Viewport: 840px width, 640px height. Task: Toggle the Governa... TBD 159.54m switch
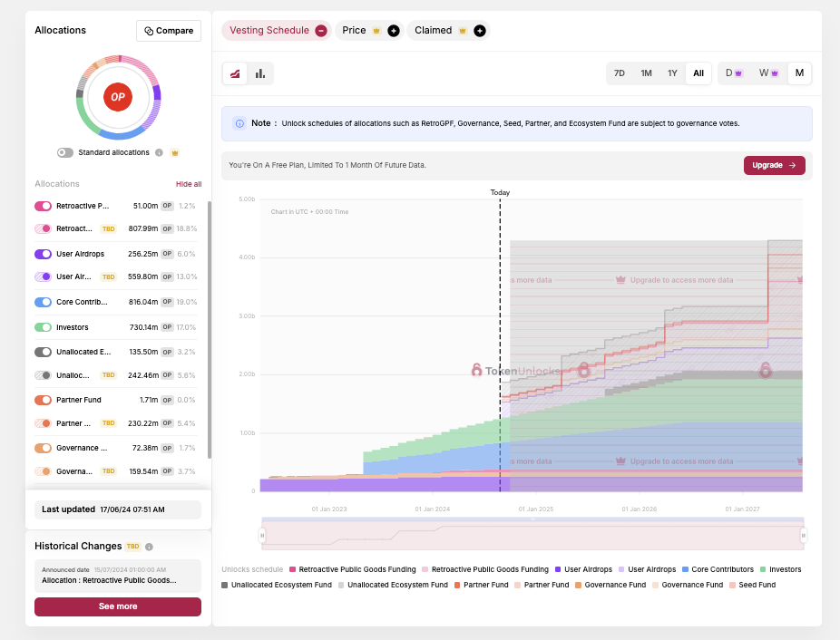(43, 471)
